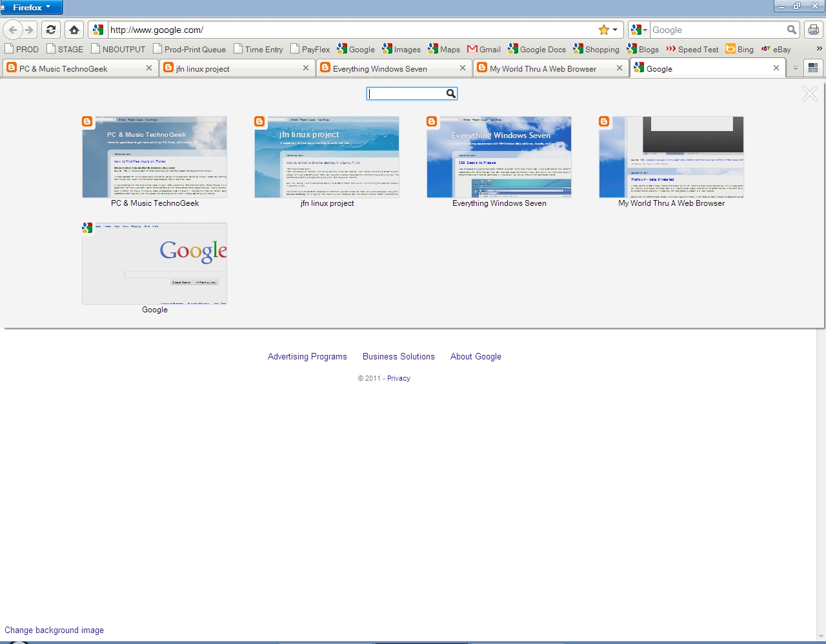Screen dimensions: 826x644
Task: Open the eBay bookmark
Action: tap(776, 49)
